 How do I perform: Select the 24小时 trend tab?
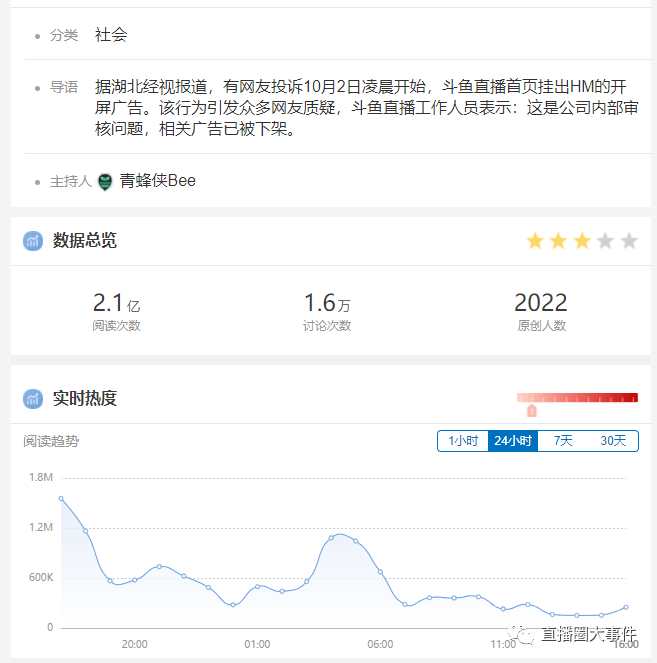tap(513, 441)
